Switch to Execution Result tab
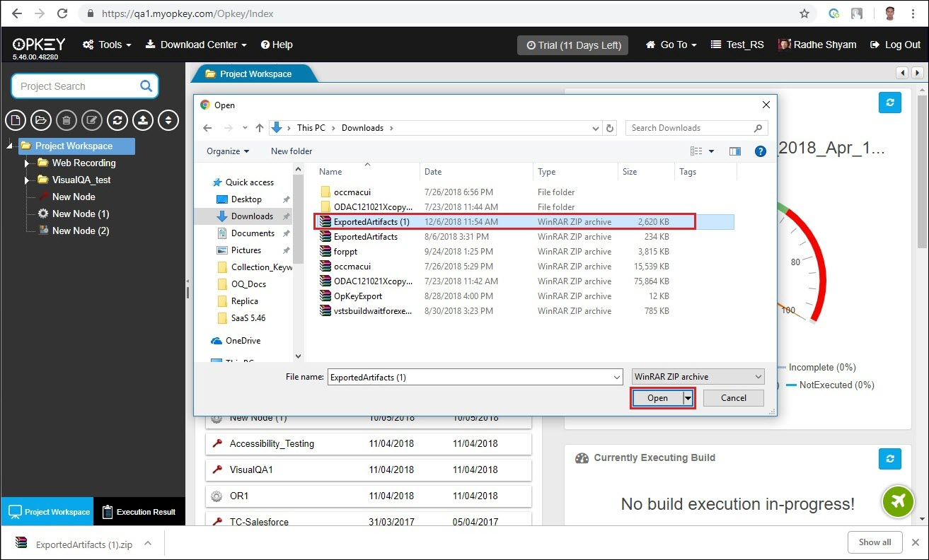The width and height of the screenshot is (929, 560). coord(139,512)
